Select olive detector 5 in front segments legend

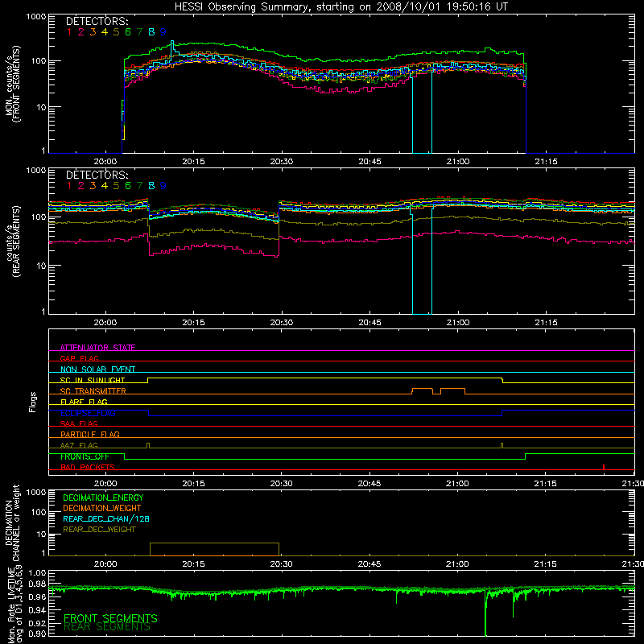click(x=116, y=31)
